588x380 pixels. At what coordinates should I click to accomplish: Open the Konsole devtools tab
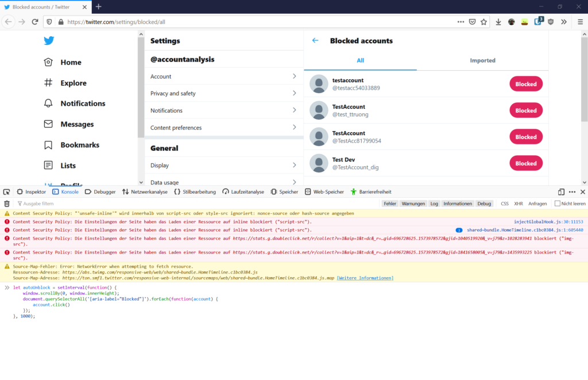click(x=65, y=192)
